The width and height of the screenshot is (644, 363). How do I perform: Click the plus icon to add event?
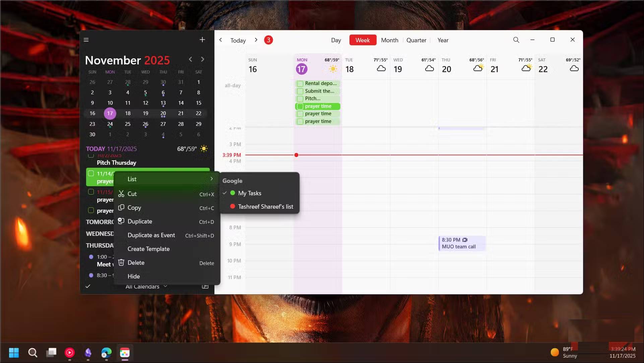click(x=202, y=40)
